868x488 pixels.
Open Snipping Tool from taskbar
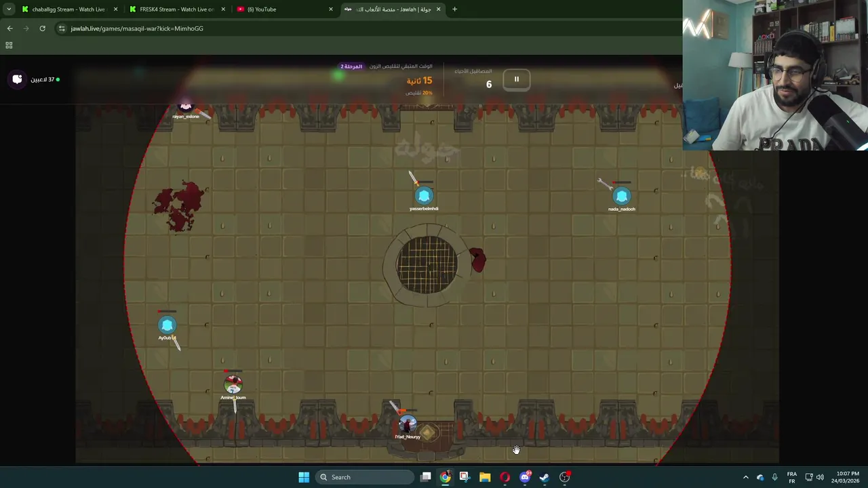(x=465, y=477)
